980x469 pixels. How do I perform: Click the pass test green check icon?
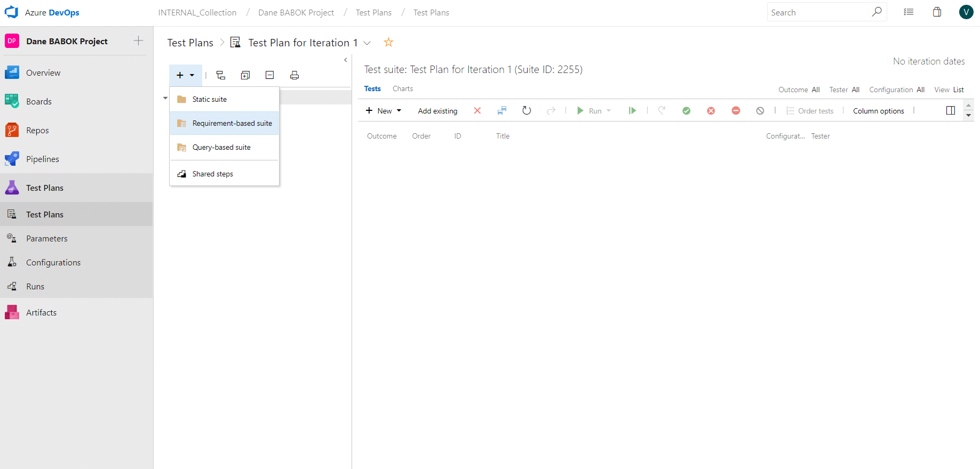[687, 111]
